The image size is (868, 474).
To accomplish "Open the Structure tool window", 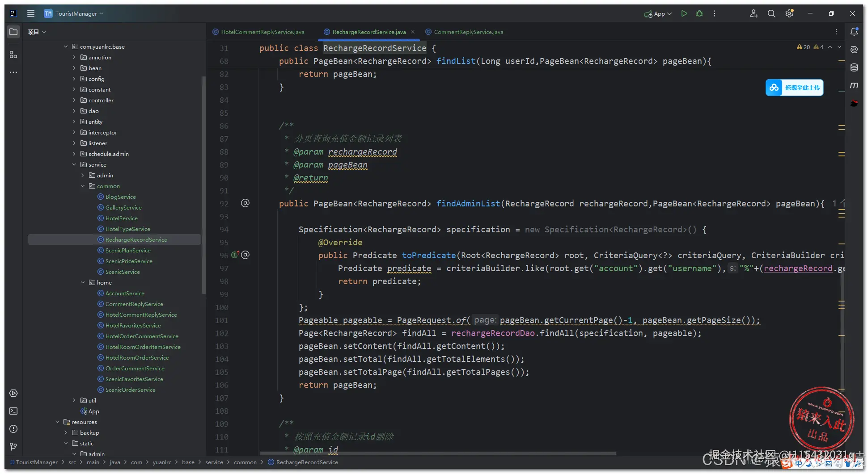I will pyautogui.click(x=13, y=55).
